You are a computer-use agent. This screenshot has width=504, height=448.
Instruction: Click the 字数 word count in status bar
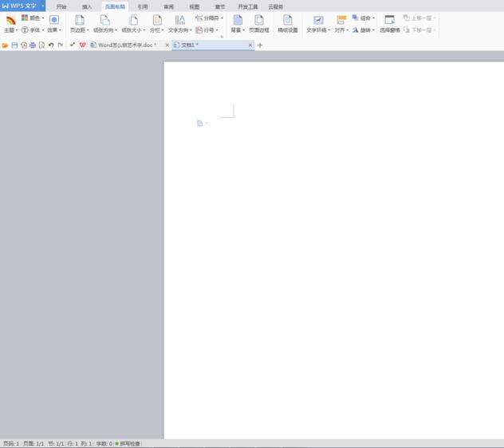click(104, 443)
